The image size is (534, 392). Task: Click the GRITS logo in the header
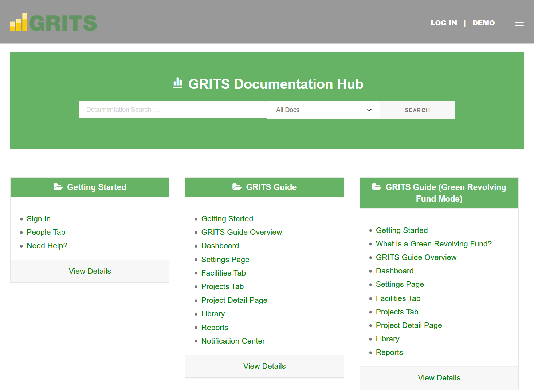[x=54, y=22]
